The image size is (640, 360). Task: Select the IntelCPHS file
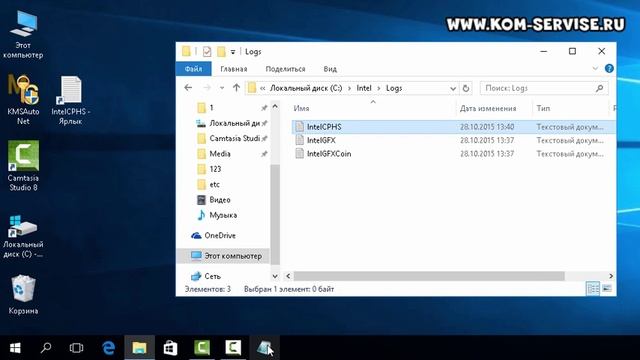coord(453,127)
